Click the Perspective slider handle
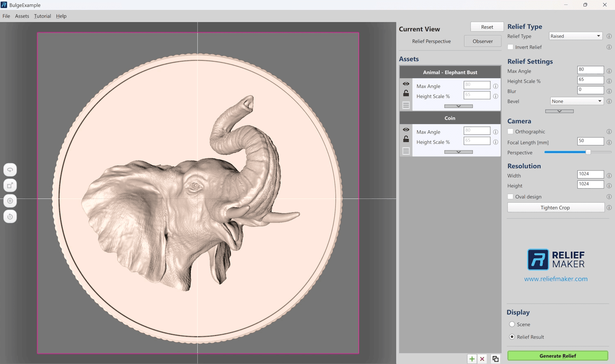 pos(588,152)
